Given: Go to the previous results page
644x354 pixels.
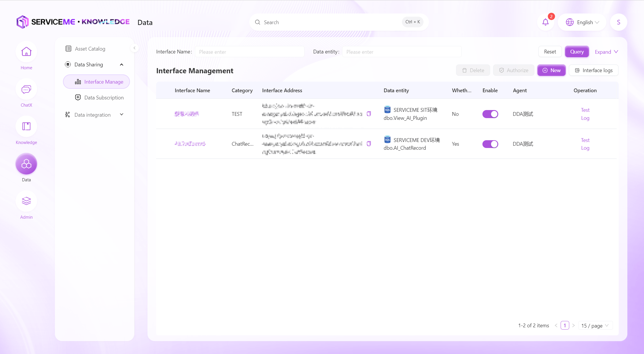Looking at the screenshot, I should click(556, 326).
